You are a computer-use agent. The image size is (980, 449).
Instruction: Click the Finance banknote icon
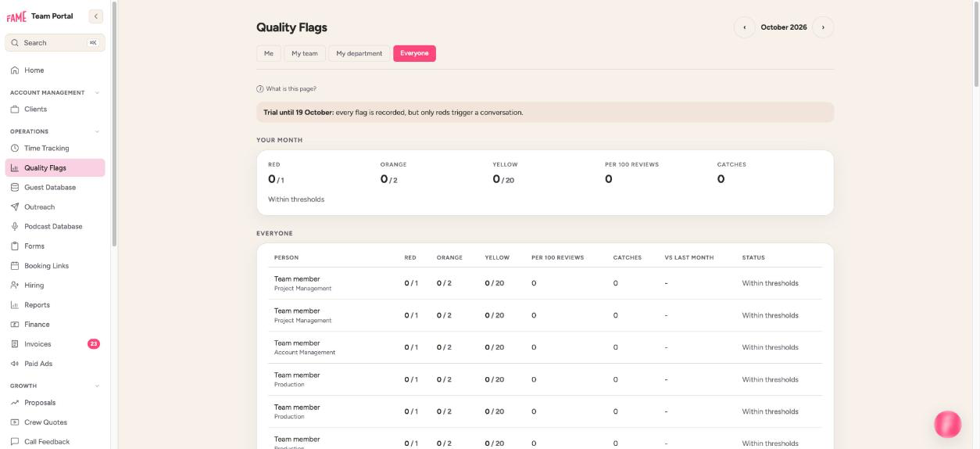pyautogui.click(x=15, y=325)
